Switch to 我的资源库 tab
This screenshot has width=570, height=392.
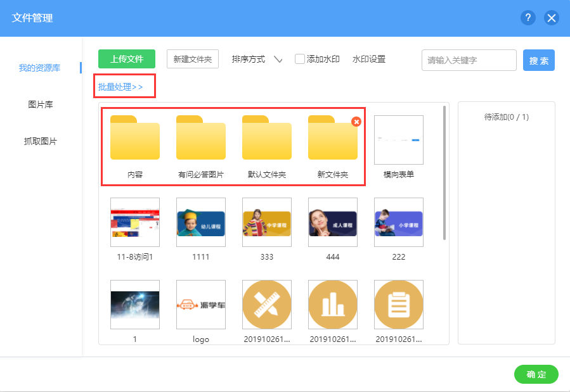pyautogui.click(x=39, y=68)
